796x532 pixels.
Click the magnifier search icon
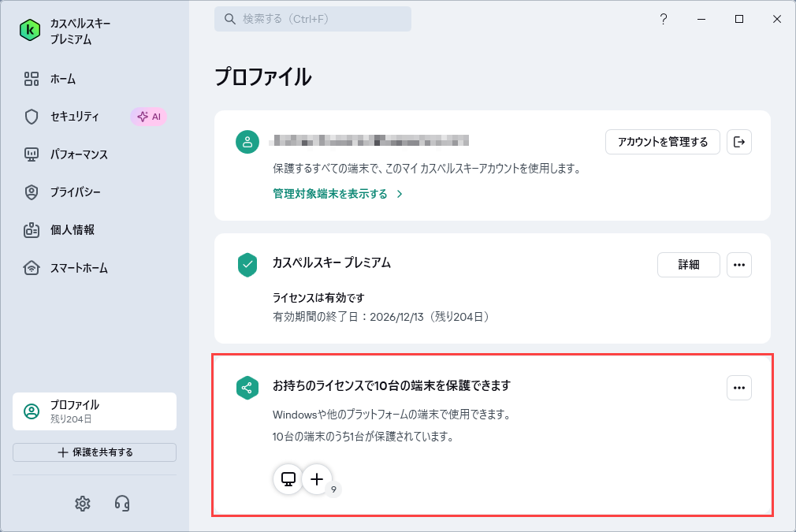[230, 19]
